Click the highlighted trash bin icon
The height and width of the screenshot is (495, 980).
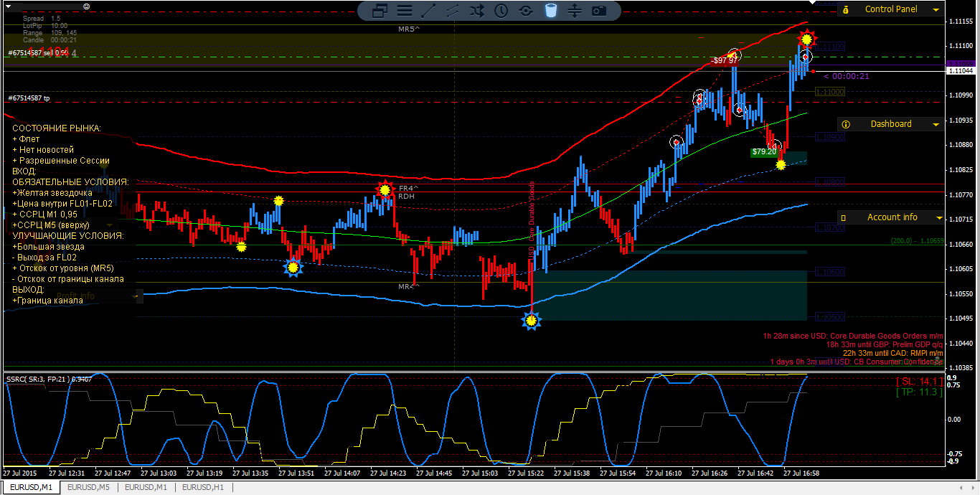(x=550, y=11)
